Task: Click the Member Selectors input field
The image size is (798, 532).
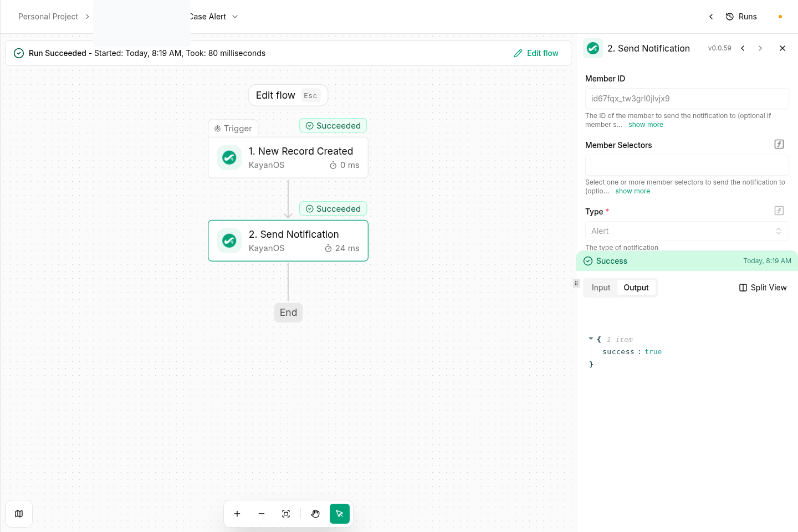Action: 687,165
